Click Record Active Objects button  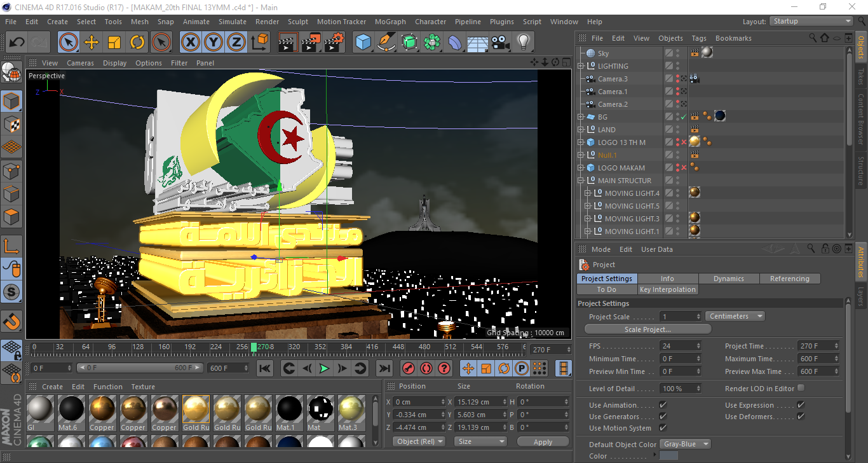[409, 368]
